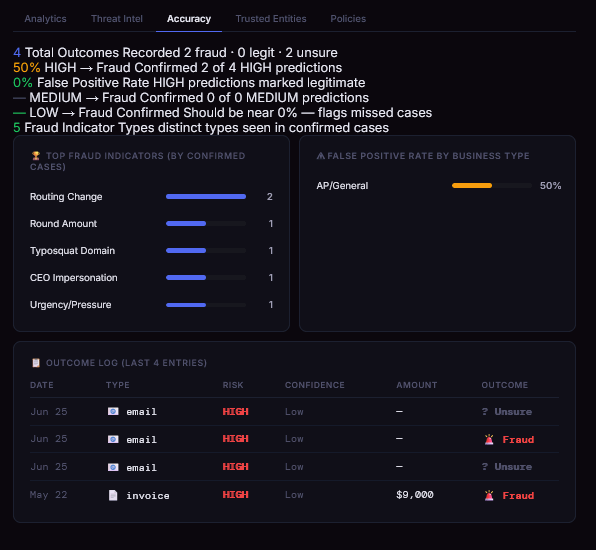Click the CEO Impersonation indicator bar
This screenshot has width=596, height=550.
click(x=206, y=277)
